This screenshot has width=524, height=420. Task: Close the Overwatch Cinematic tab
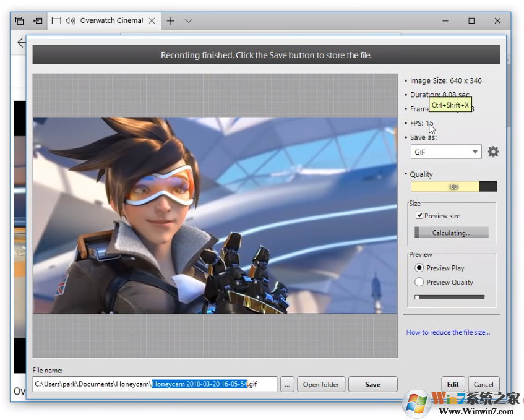point(152,20)
